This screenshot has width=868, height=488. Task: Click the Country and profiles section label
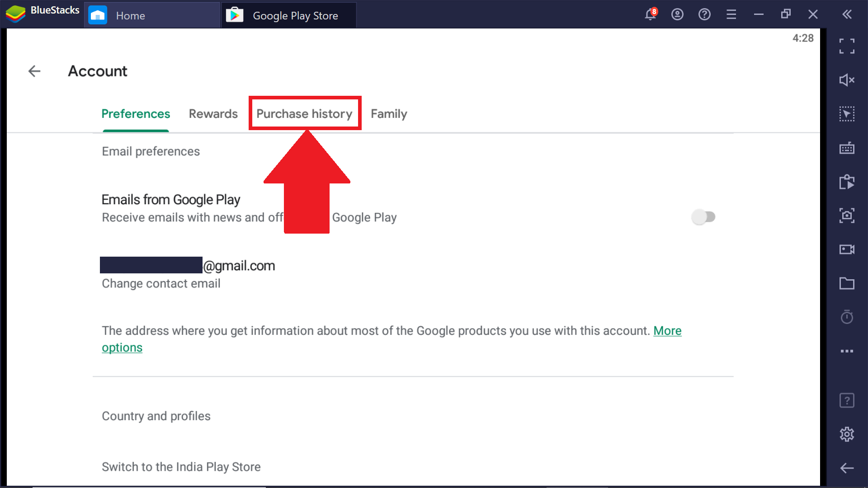(156, 416)
